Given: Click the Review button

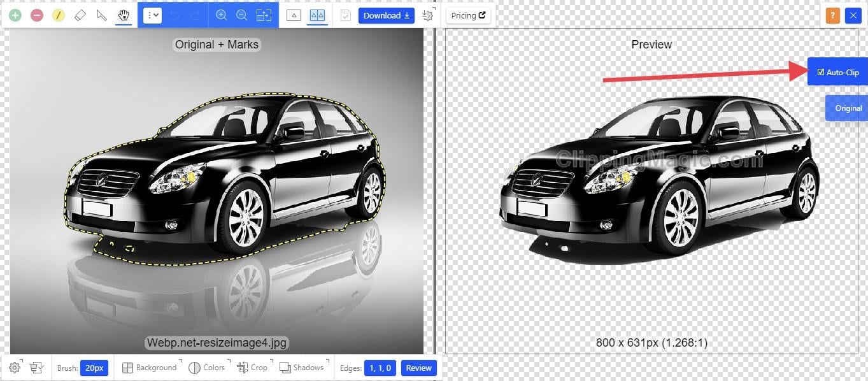Looking at the screenshot, I should pos(418,368).
